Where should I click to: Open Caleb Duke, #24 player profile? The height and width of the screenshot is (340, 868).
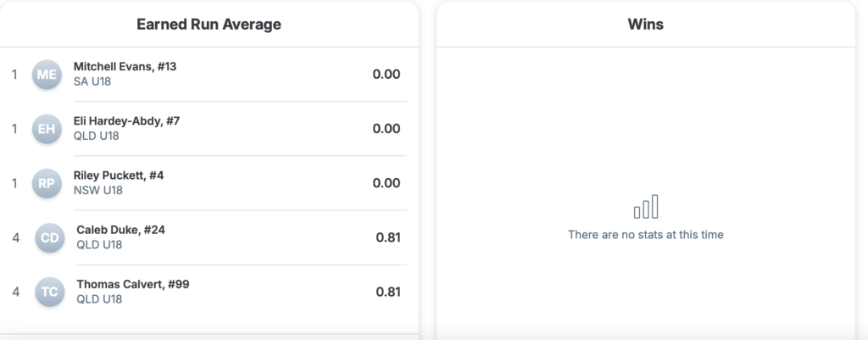pos(120,229)
